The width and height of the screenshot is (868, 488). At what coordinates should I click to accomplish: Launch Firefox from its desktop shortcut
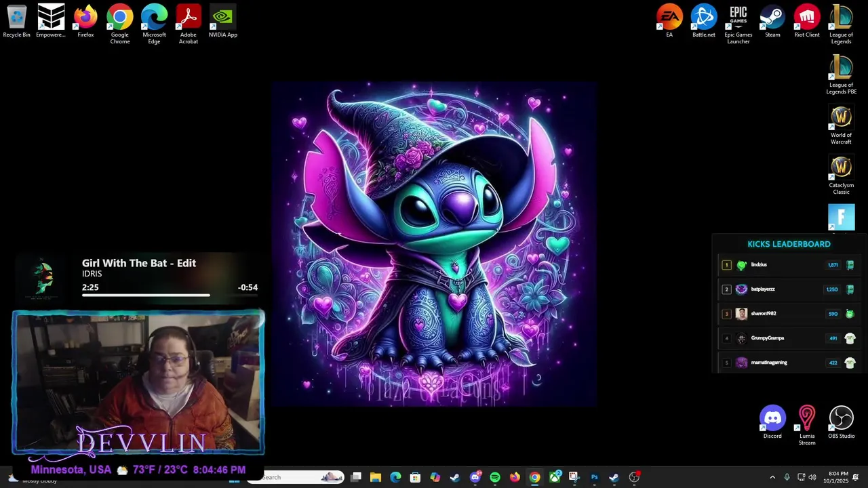coord(85,22)
